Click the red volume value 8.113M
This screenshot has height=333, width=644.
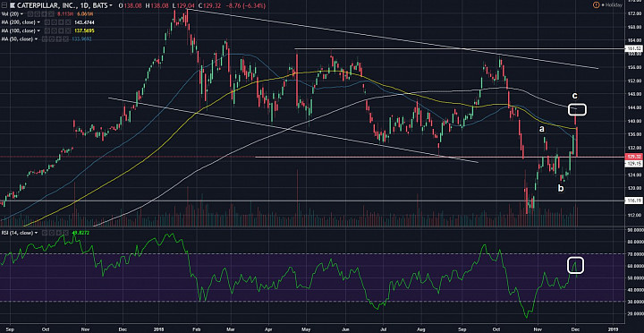click(65, 14)
